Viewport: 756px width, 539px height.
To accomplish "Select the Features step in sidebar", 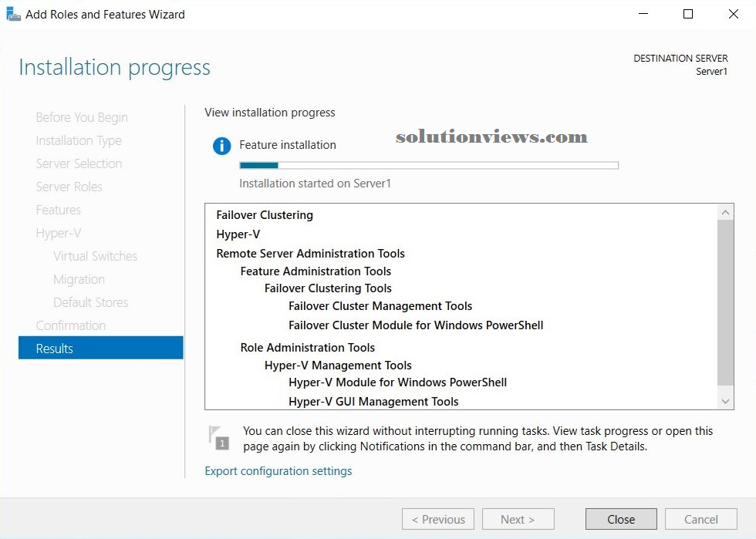I will click(59, 210).
